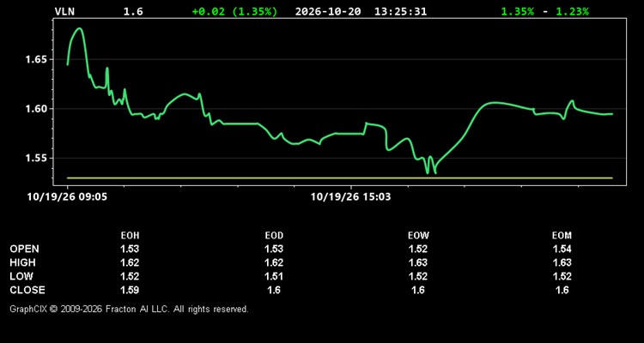Click EOM close value 1.6
This screenshot has height=343, width=644.
point(562,290)
